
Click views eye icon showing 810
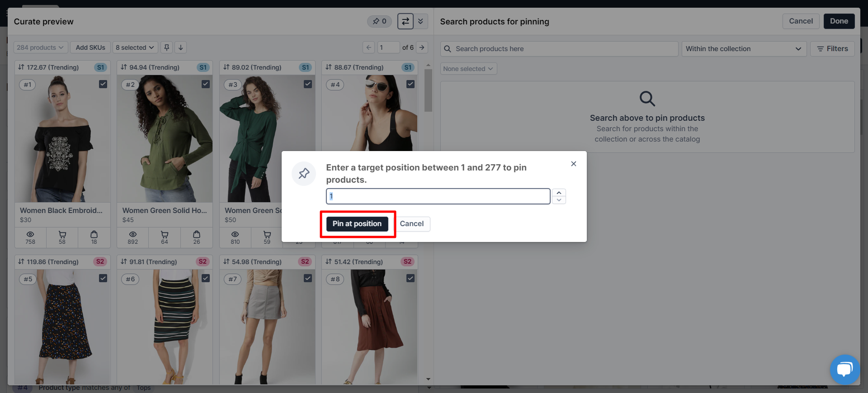click(236, 234)
